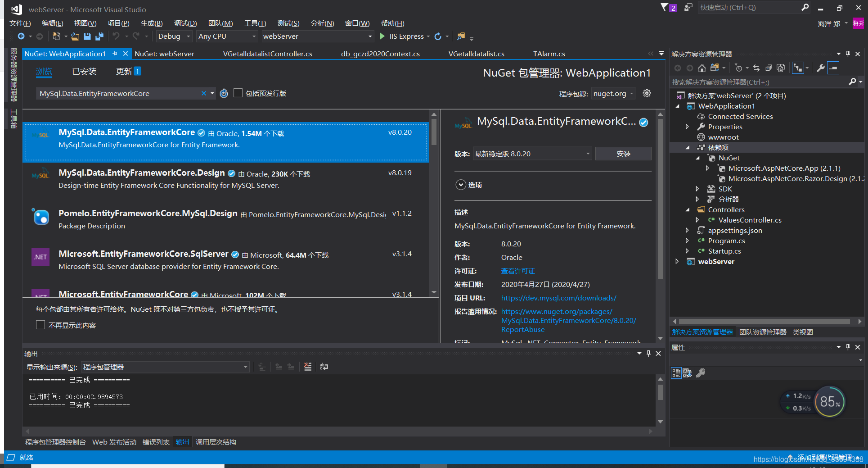Toggle the Nested view button in Solution Explorer
This screenshot has height=468, width=868.
[798, 68]
